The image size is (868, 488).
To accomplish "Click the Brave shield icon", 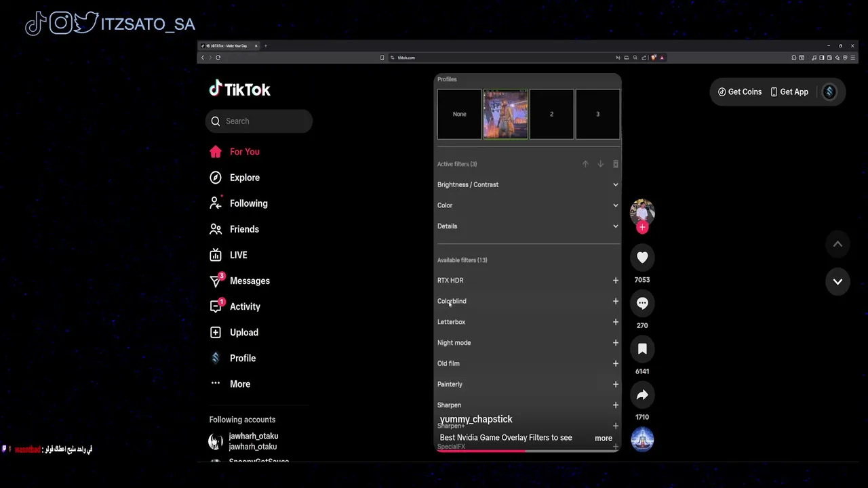I will (654, 58).
